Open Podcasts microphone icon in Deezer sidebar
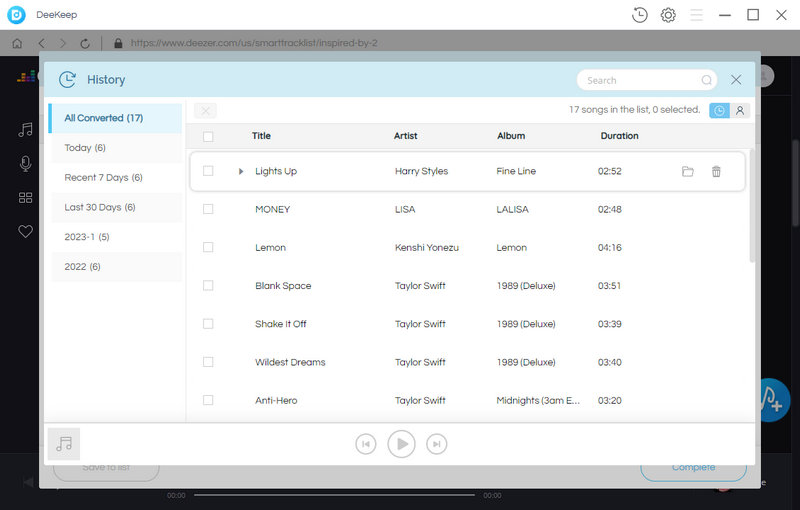 25,164
